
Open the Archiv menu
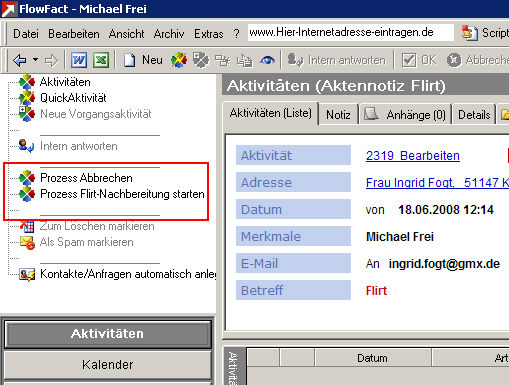pyautogui.click(x=169, y=34)
